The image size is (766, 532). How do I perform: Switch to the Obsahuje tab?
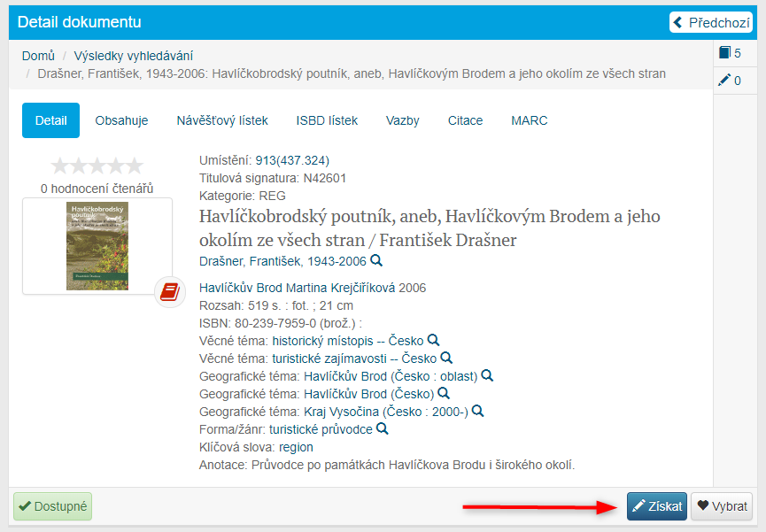(x=121, y=120)
